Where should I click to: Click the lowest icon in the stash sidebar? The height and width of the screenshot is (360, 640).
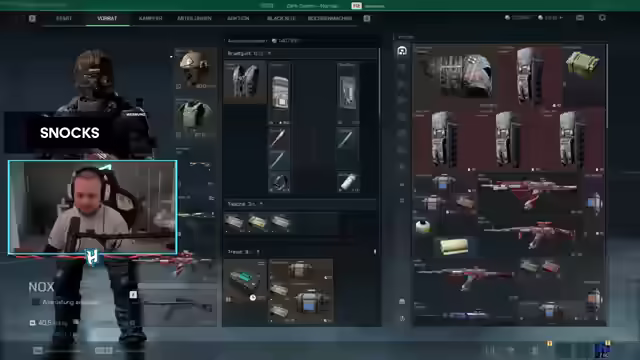pyautogui.click(x=402, y=318)
